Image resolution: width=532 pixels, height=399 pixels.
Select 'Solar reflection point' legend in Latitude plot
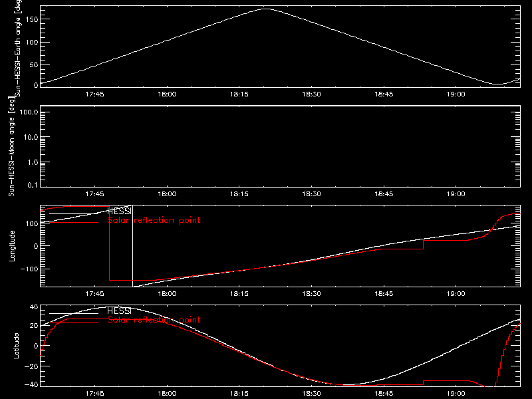point(154,320)
